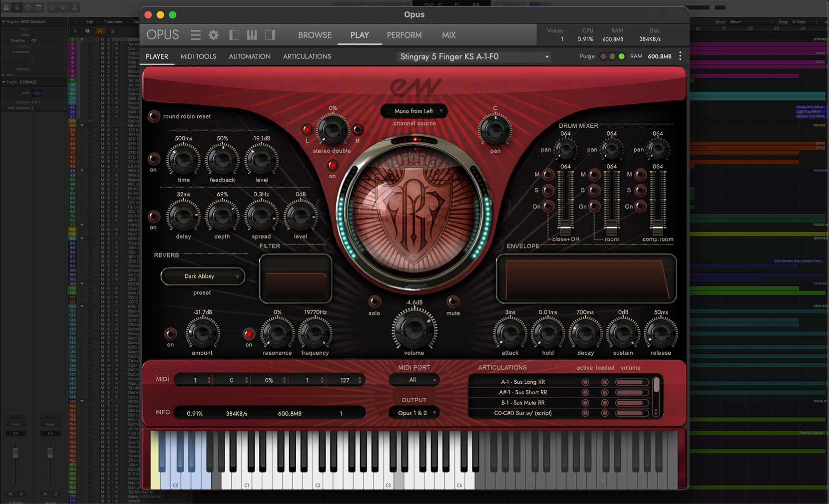Click the filter frequency knob
This screenshot has width=829, height=504.
(x=315, y=333)
